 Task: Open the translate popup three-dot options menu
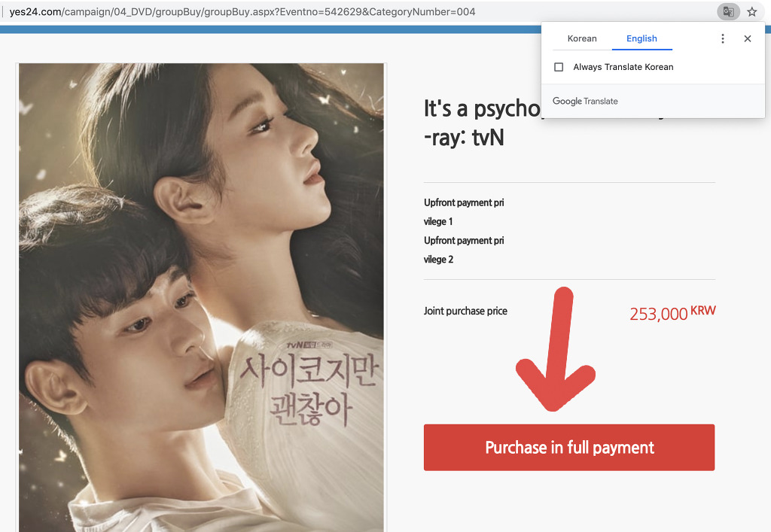click(722, 38)
